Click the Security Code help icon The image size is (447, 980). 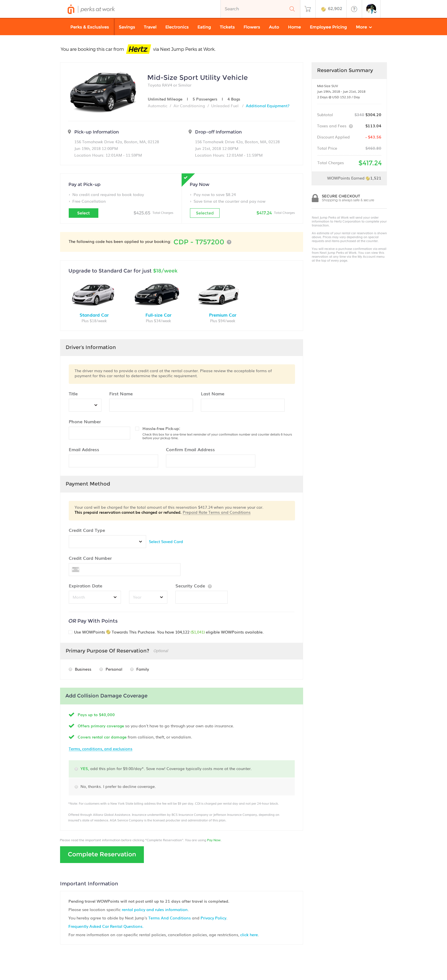pos(210,586)
